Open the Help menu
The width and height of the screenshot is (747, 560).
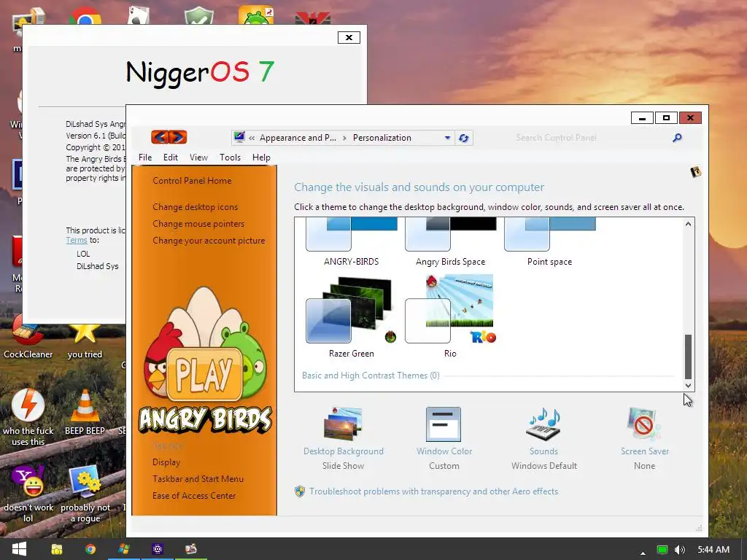(261, 157)
